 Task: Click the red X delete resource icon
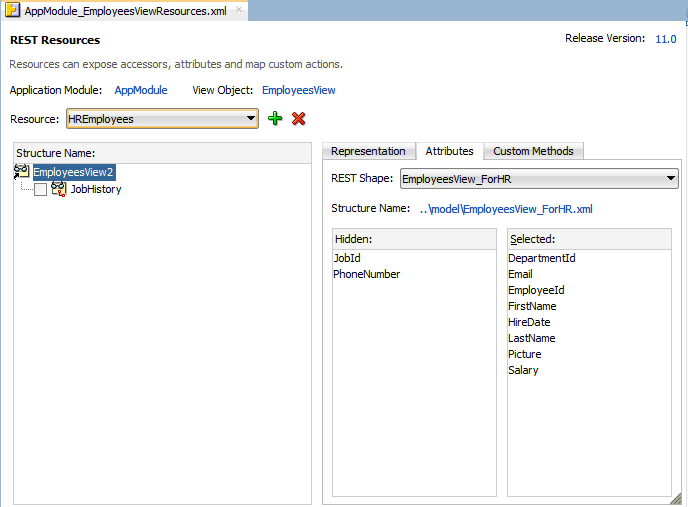[298, 119]
